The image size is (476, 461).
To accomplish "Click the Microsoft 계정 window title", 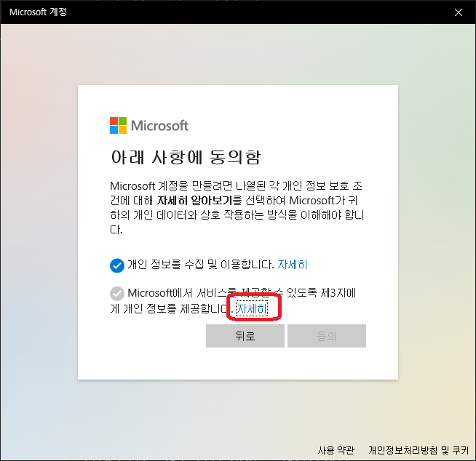I will pos(38,12).
